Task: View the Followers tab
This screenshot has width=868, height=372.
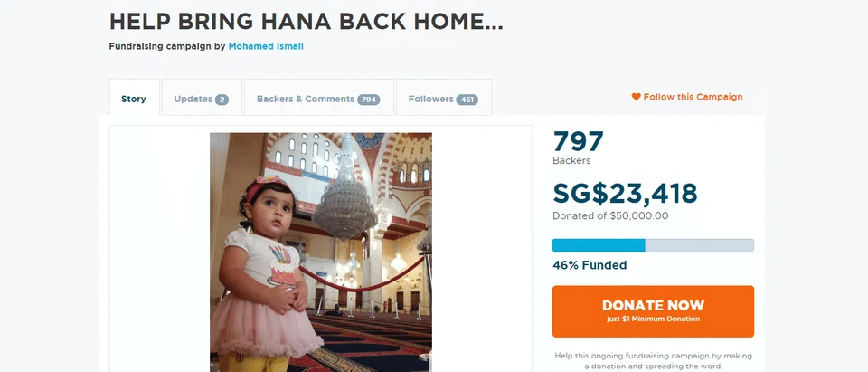Action: pos(443,98)
